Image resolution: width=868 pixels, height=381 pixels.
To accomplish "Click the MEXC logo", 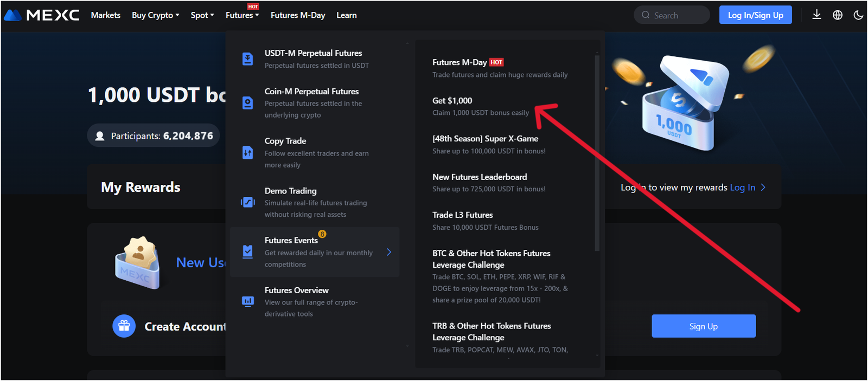I will (x=42, y=15).
